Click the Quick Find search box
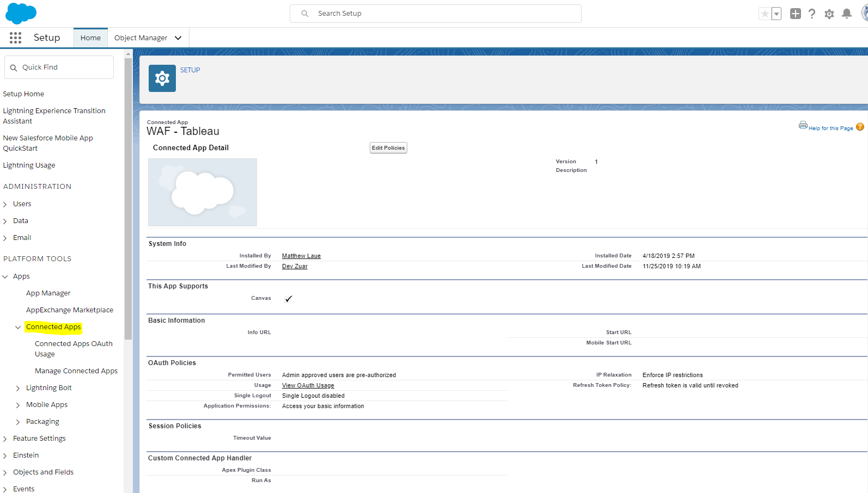Viewport: 868px width, 493px height. (59, 67)
